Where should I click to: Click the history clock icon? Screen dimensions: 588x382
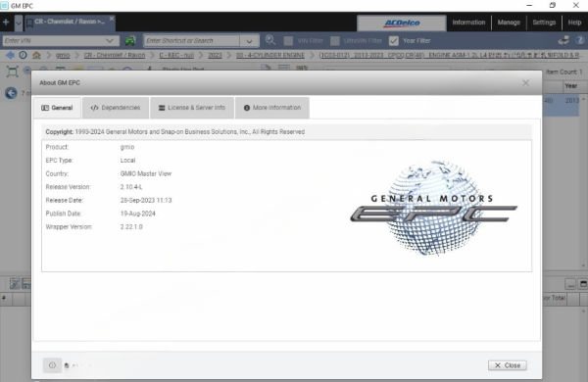pos(23,55)
